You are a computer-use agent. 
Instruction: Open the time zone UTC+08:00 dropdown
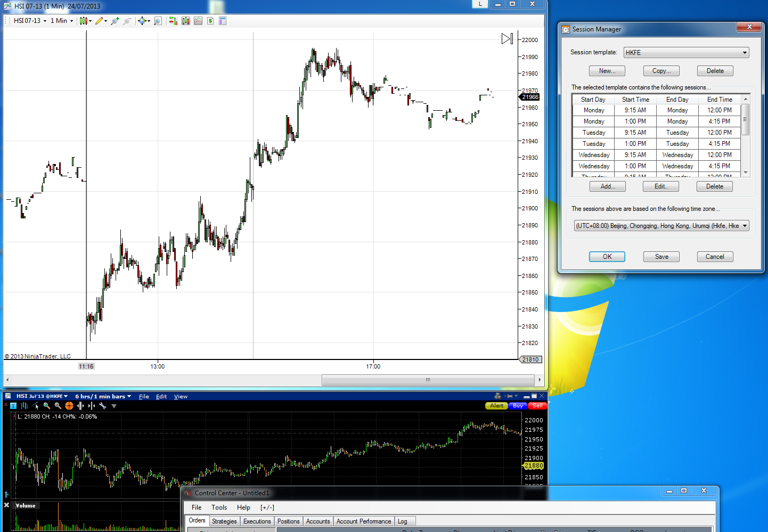(661, 226)
